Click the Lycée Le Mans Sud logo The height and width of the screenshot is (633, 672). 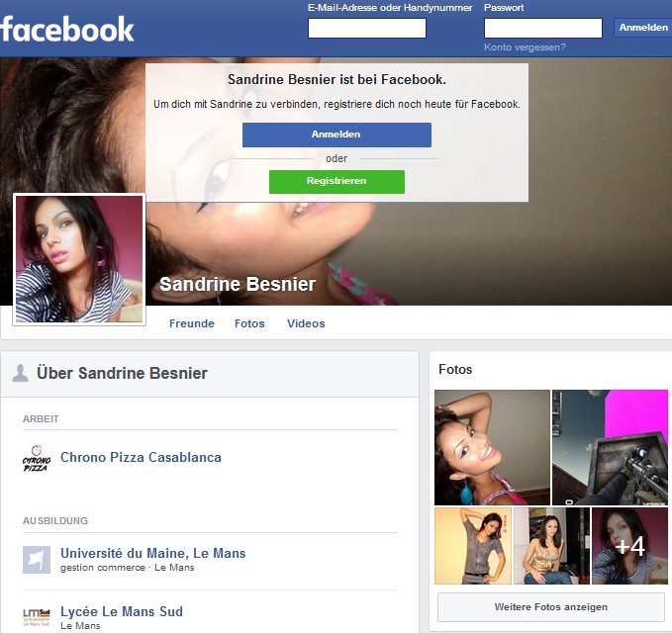(x=37, y=617)
